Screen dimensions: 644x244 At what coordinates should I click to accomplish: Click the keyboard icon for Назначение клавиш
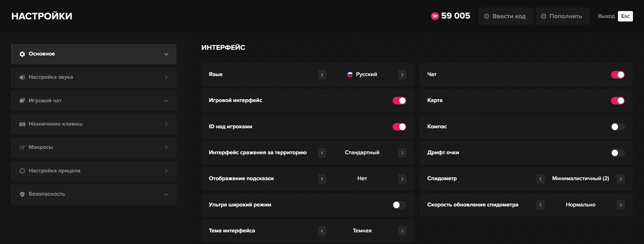tap(22, 124)
